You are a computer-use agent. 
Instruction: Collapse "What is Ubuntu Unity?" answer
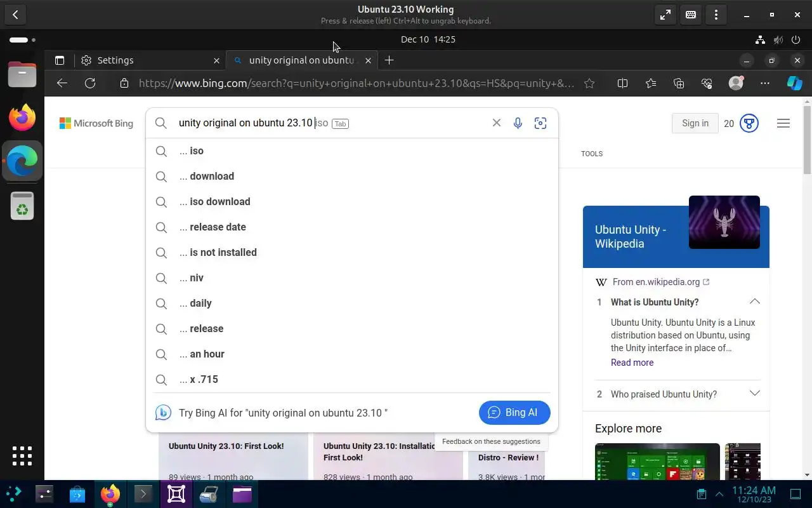tap(755, 302)
